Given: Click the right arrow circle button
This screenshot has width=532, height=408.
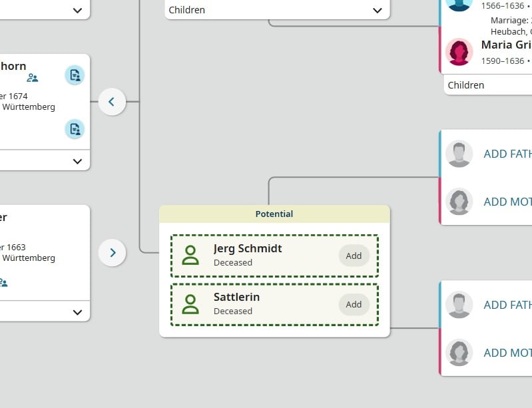Looking at the screenshot, I should pyautogui.click(x=112, y=253).
